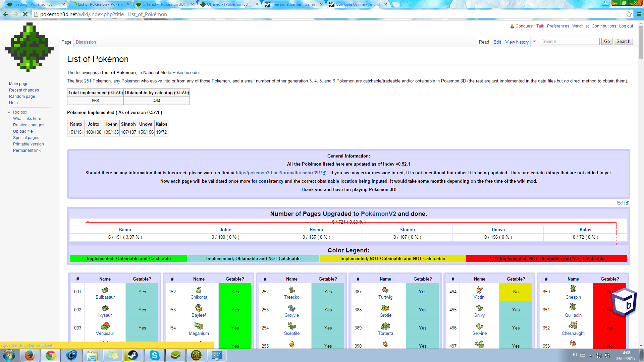This screenshot has height=362, width=644.
Task: Open Steam from the taskbar
Action: pyautogui.click(x=133, y=355)
